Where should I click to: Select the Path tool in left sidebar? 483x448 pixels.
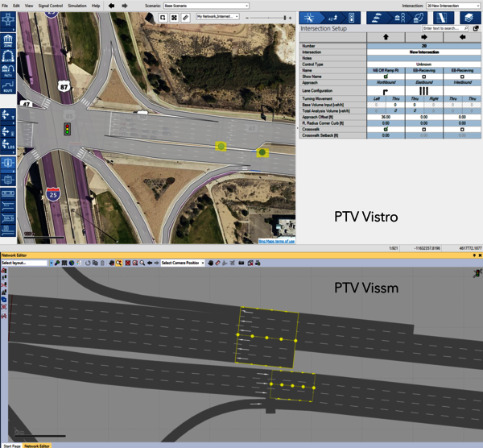(8, 71)
